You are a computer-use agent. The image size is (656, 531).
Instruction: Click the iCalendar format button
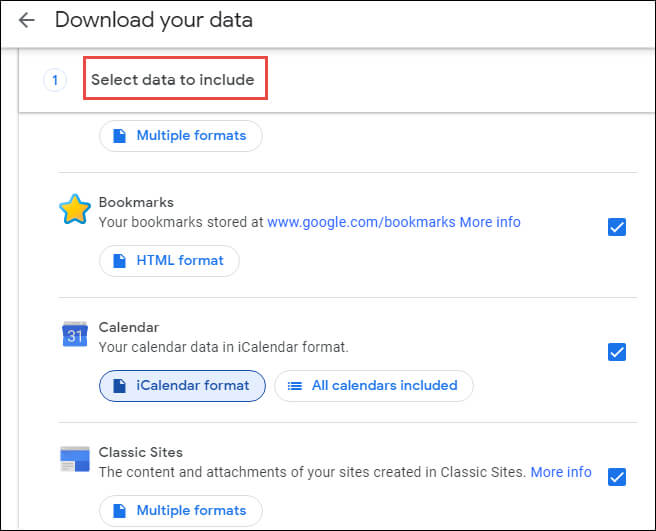(182, 386)
